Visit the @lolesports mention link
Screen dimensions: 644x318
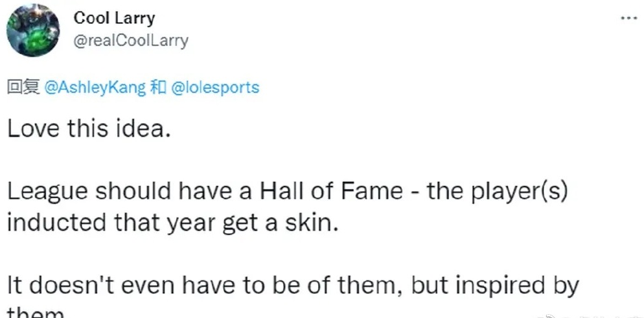(x=214, y=88)
